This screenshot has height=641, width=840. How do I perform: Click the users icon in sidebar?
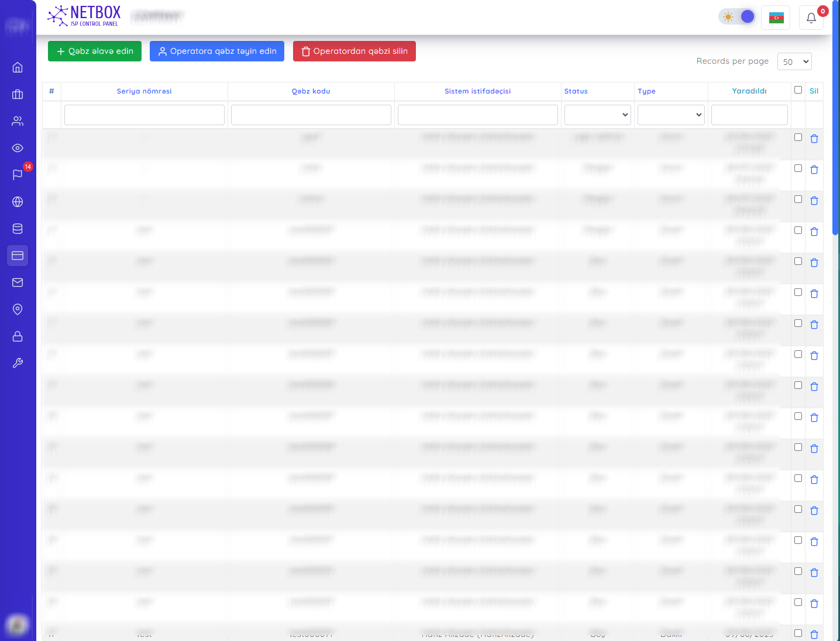[18, 121]
